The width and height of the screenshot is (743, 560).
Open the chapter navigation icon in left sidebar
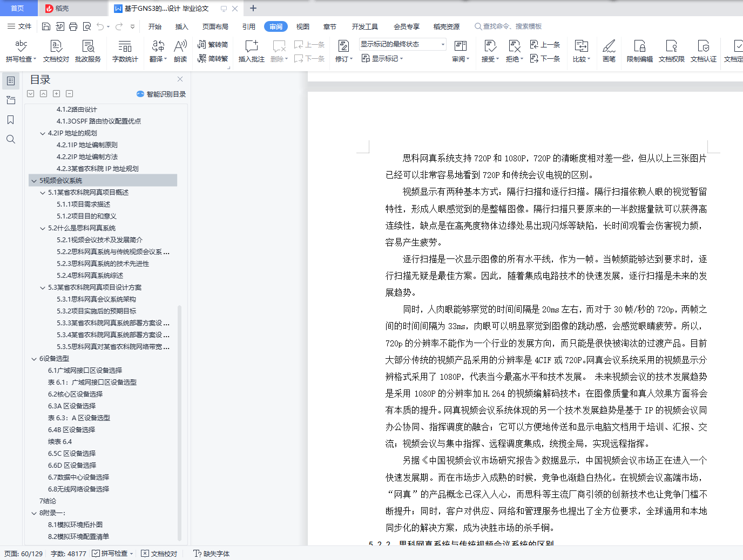(x=11, y=100)
